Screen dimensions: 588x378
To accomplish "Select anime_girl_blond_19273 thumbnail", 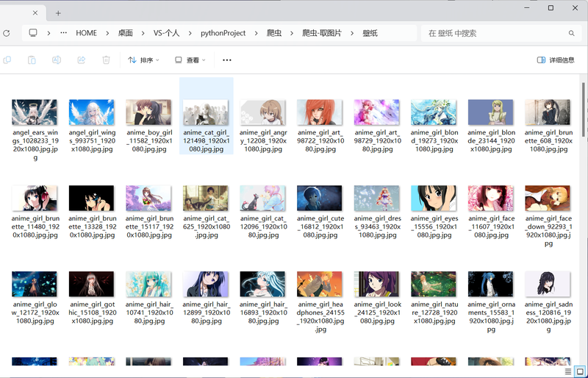I will [x=434, y=113].
